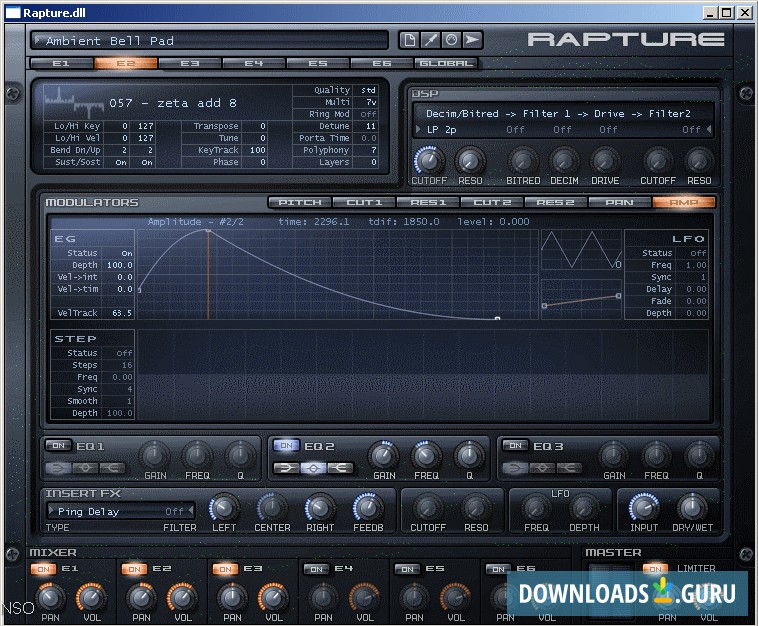Select EQ2 peak filter shape icon
The image size is (758, 626).
pyautogui.click(x=313, y=467)
